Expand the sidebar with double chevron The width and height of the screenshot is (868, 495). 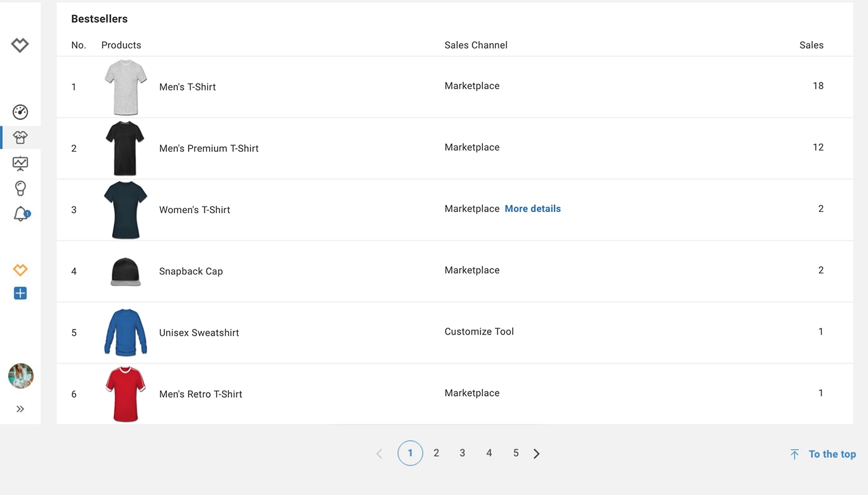pyautogui.click(x=20, y=409)
